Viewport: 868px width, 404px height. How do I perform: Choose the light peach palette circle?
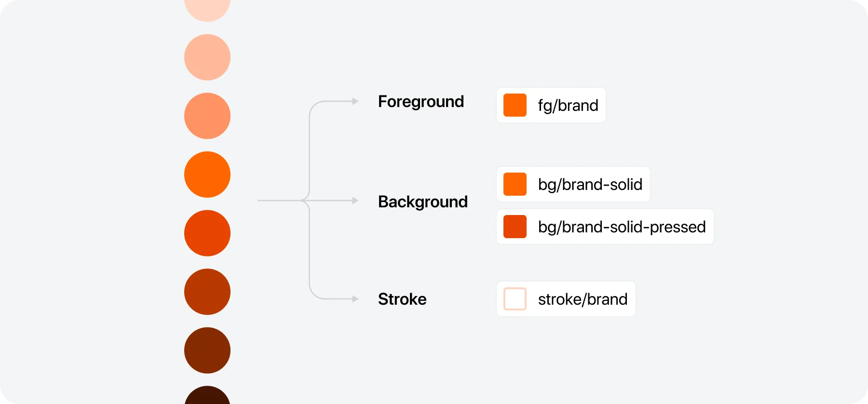[207, 57]
